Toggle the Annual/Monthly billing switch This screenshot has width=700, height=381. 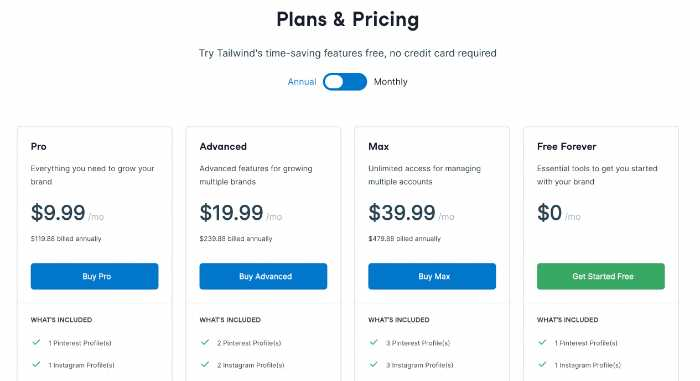coord(345,82)
